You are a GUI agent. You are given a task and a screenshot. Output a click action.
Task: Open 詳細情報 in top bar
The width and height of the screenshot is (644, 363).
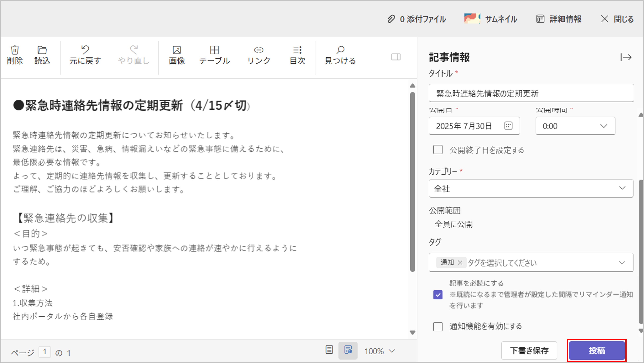[559, 19]
